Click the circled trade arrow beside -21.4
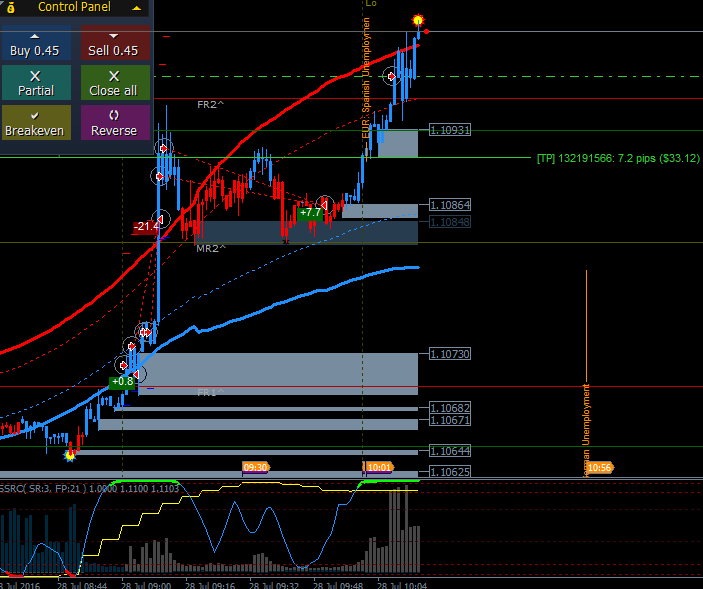 [161, 219]
